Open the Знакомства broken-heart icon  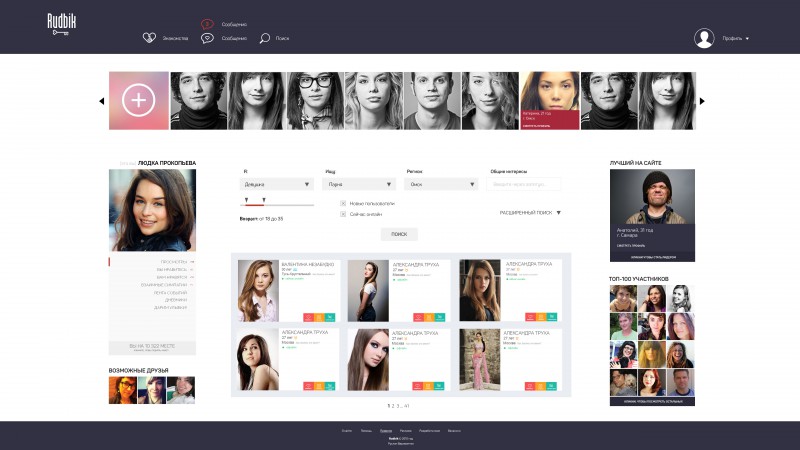click(149, 38)
